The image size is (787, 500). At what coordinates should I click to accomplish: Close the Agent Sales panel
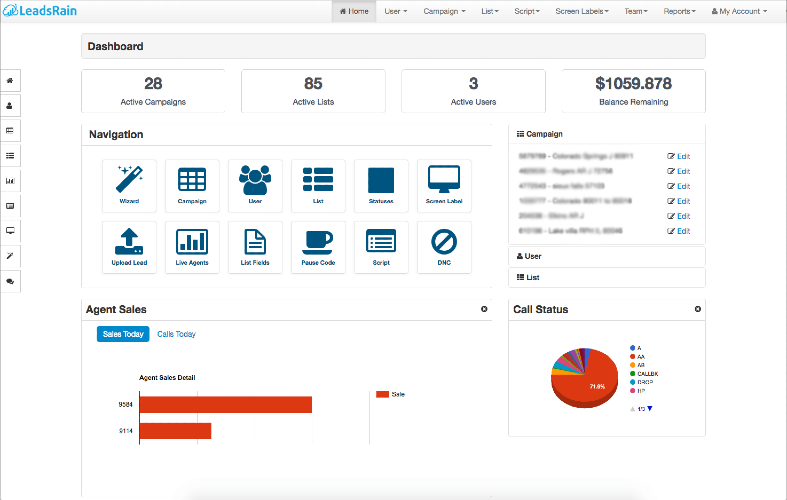(484, 309)
